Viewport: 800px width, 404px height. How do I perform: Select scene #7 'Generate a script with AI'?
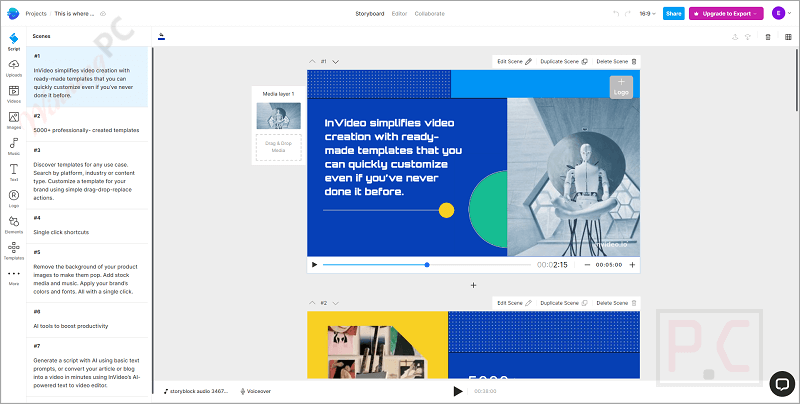pyautogui.click(x=87, y=367)
